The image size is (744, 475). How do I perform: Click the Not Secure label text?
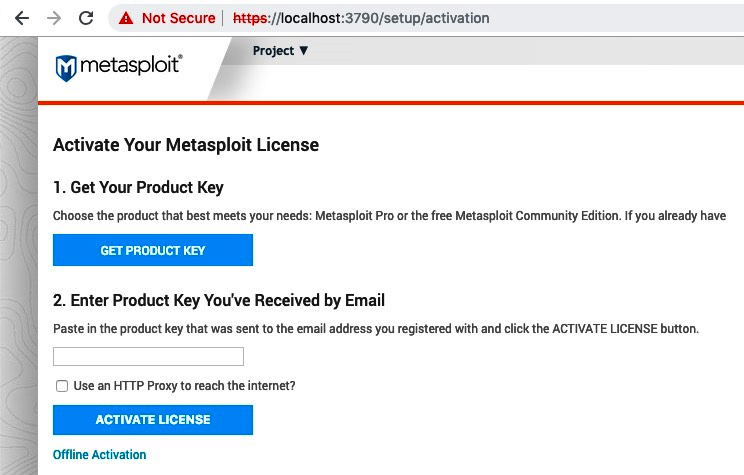178,18
